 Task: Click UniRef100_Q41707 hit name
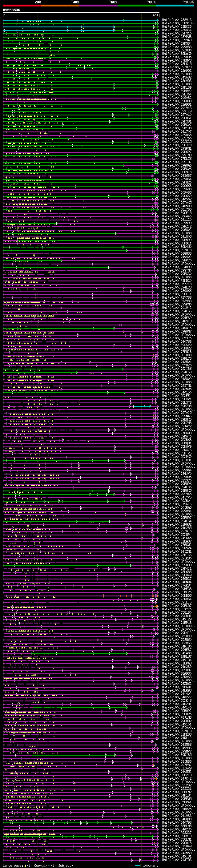pos(177,132)
